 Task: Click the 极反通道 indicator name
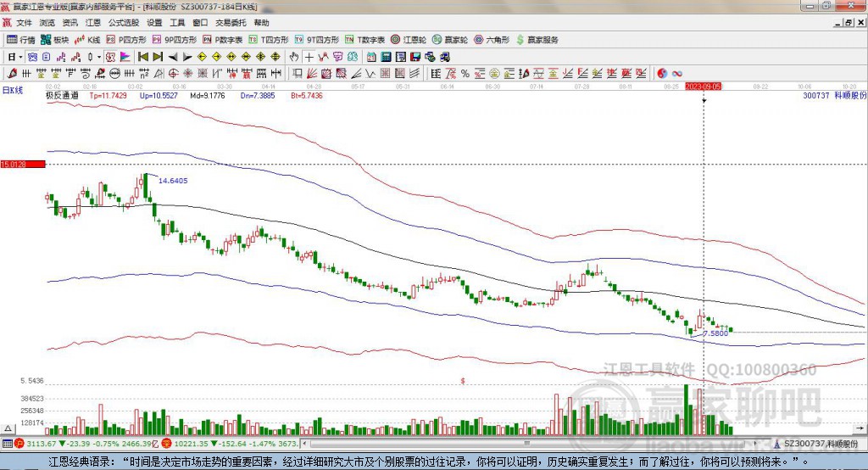click(x=62, y=95)
